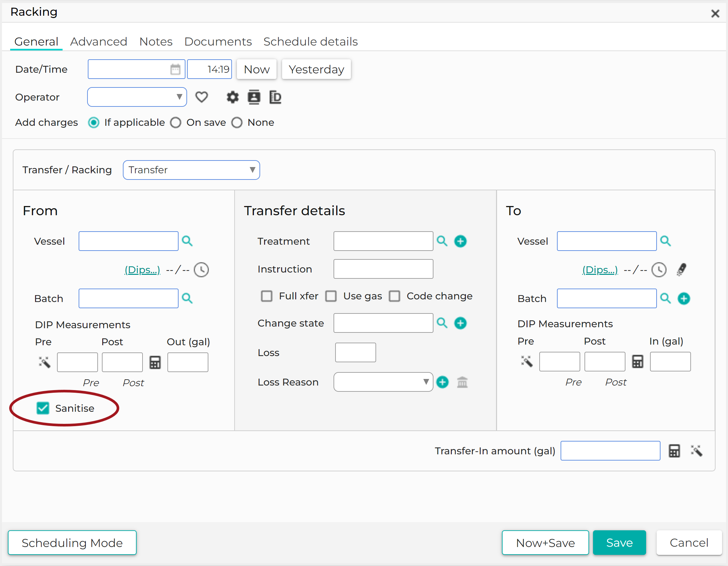Open the gear settings icon beside Operator
The height and width of the screenshot is (566, 728).
233,97
